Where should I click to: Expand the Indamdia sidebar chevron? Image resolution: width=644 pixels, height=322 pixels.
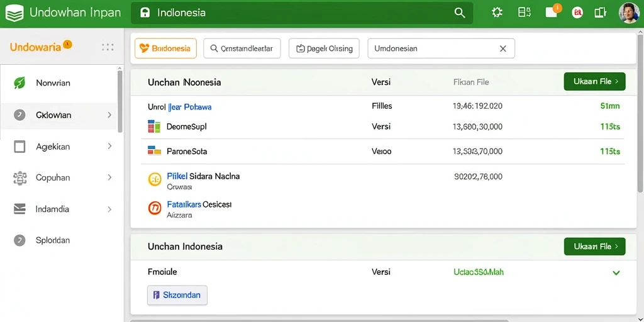[109, 209]
